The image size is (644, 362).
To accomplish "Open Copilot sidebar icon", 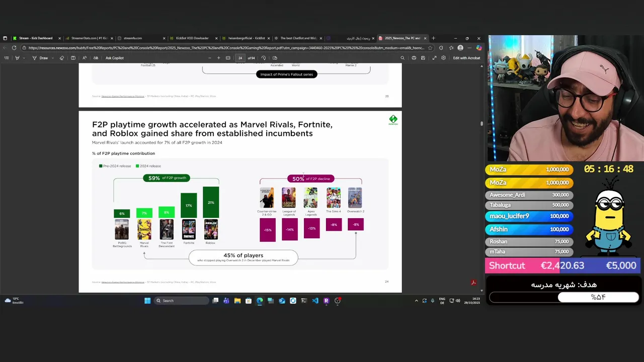I will (479, 48).
